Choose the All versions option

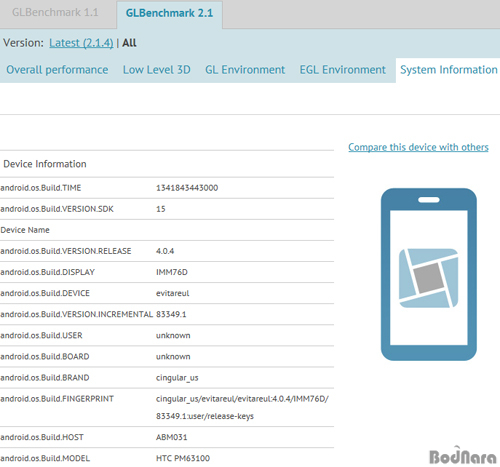129,43
